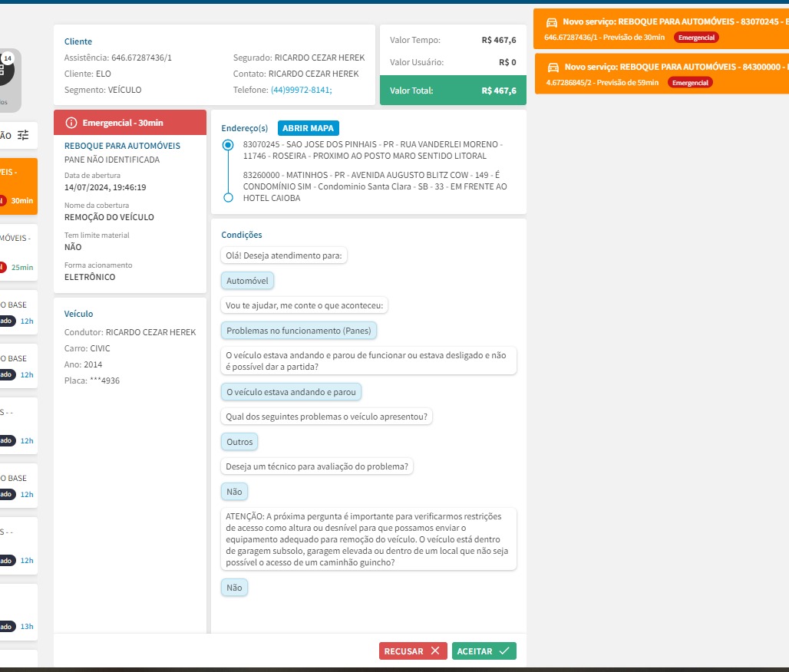The image size is (789, 672).
Task: Click the car icon in 84300000 notification
Action: tap(553, 68)
